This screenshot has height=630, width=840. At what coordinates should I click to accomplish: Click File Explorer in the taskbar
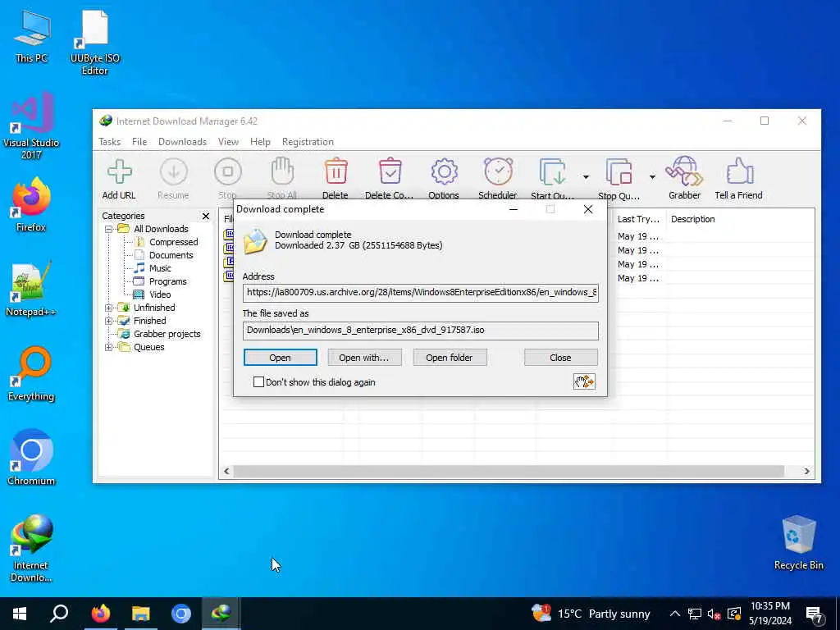tap(141, 614)
